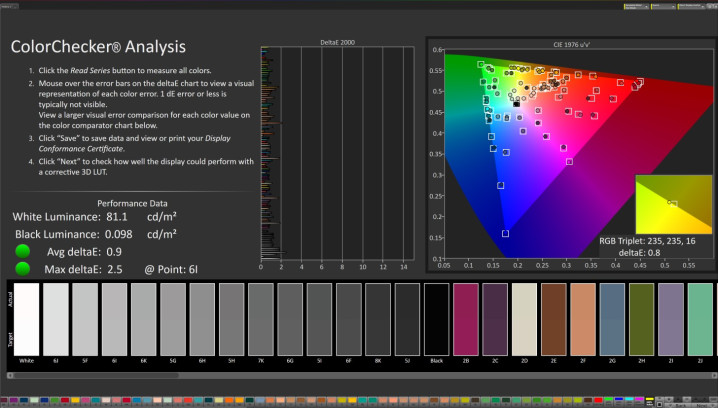Click the green Avg deltaE status indicator

click(x=22, y=251)
